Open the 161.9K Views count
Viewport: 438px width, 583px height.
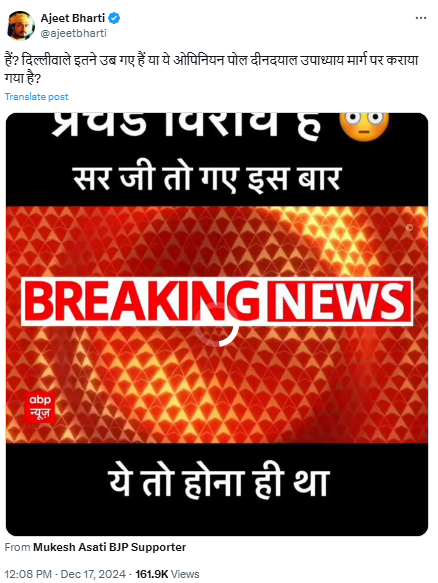click(167, 574)
